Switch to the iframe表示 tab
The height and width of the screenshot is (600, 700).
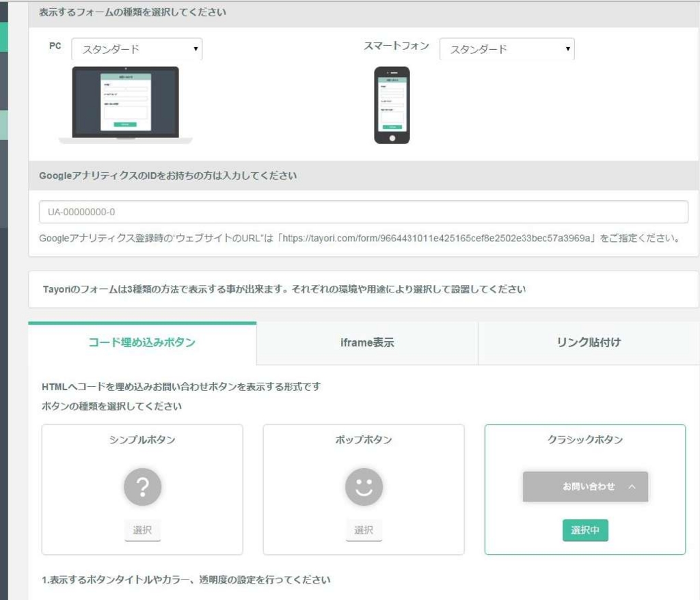367,343
